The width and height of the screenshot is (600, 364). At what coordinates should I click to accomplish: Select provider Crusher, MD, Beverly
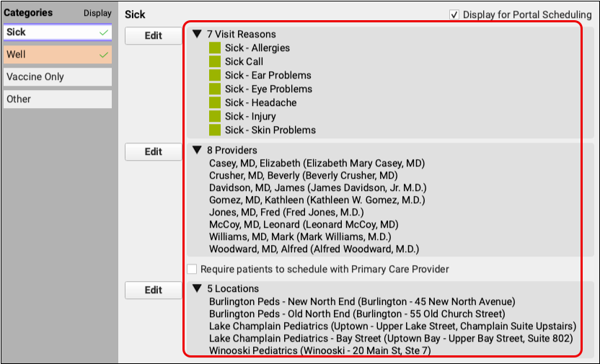(x=303, y=176)
